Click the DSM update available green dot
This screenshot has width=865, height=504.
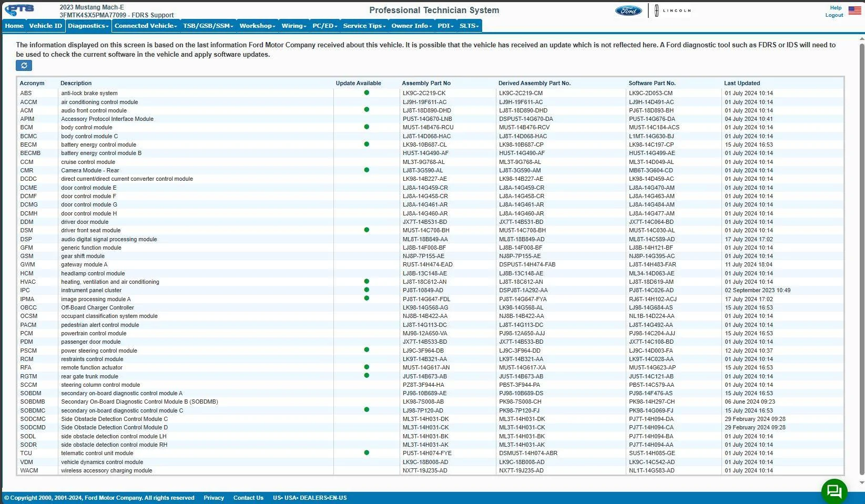tap(367, 230)
